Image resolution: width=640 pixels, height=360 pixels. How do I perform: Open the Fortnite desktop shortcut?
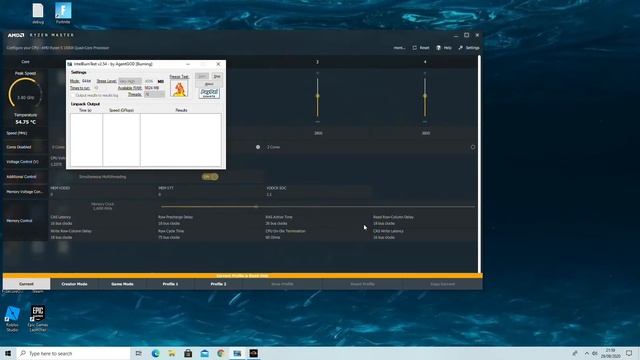click(63, 13)
